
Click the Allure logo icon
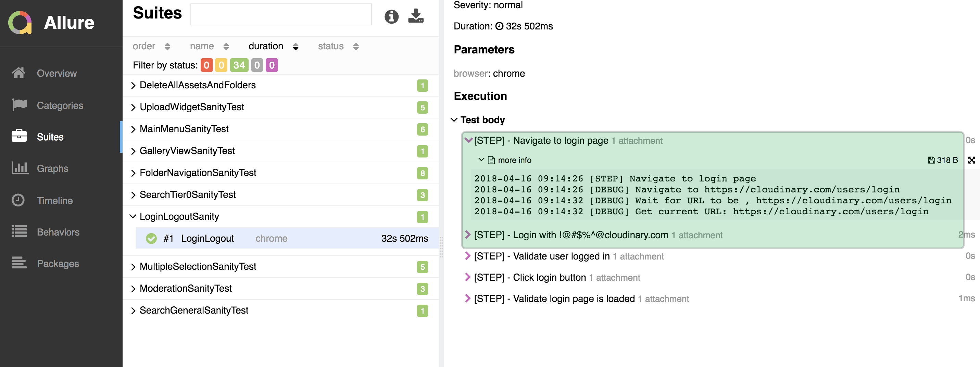(20, 23)
